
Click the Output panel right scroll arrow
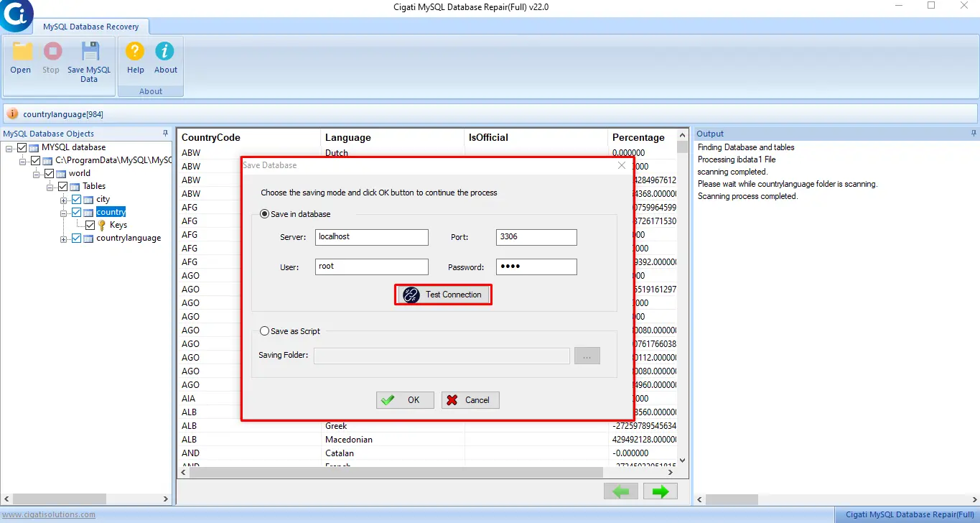point(974,499)
